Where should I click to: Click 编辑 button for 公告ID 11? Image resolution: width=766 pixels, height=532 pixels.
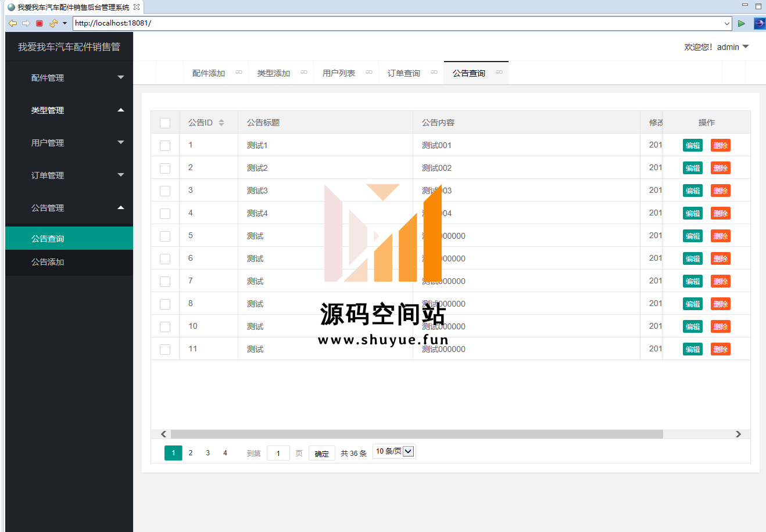[x=693, y=350]
